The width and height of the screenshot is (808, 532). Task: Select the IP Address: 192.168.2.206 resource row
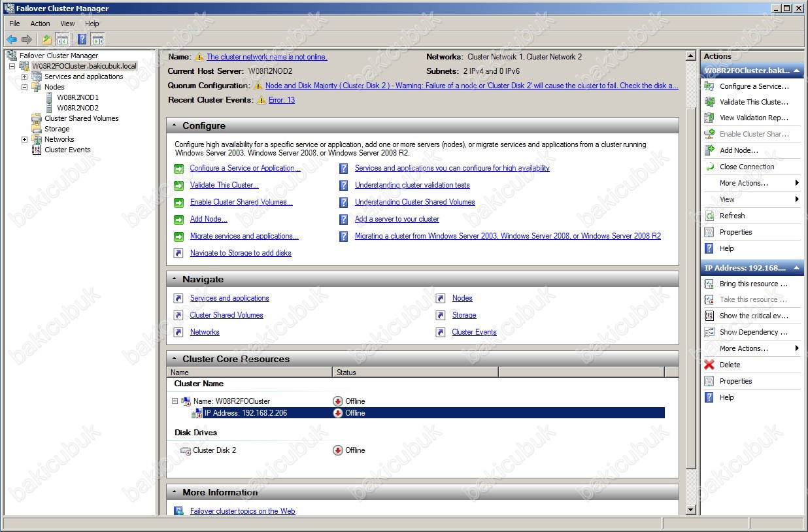pos(416,413)
